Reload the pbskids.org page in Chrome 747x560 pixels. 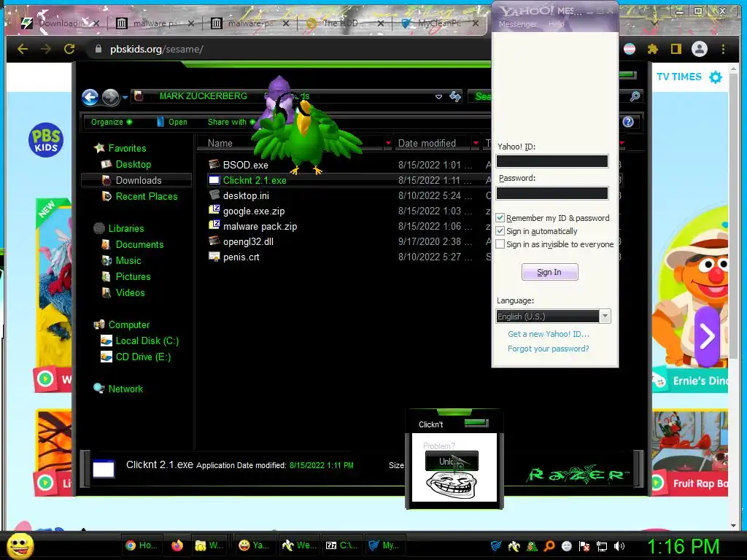[69, 49]
